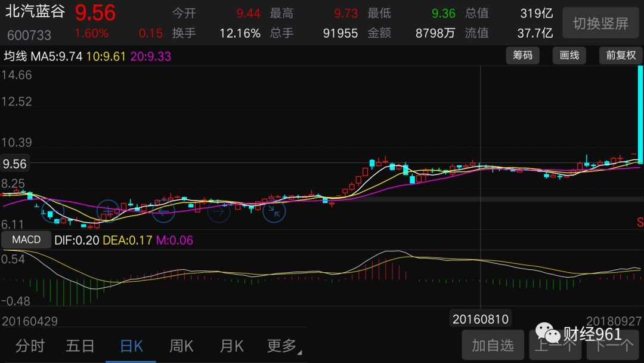Click the 流值 float value 37.7亿
Screen dimensions: 644x363
pyautogui.click(x=535, y=33)
